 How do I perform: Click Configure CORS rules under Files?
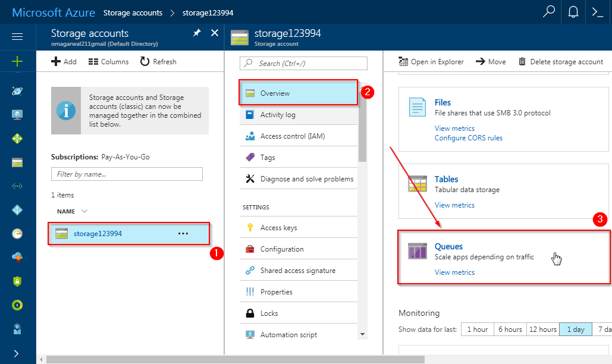469,138
